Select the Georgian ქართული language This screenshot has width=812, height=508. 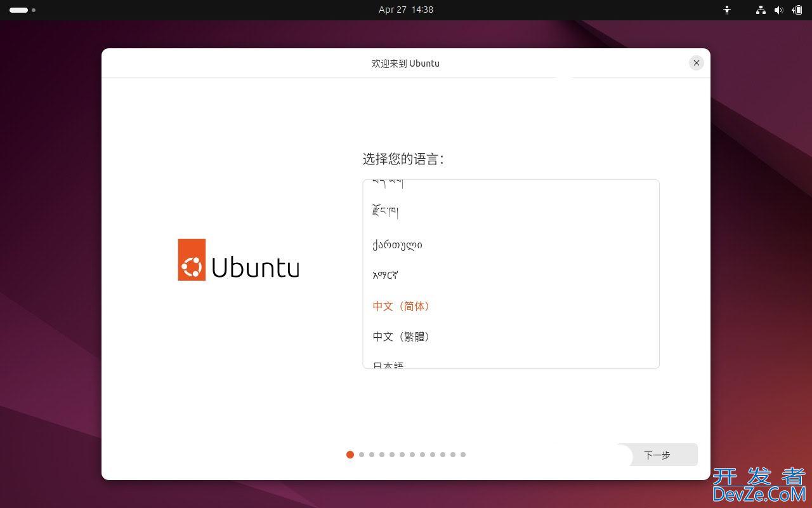[x=511, y=245]
